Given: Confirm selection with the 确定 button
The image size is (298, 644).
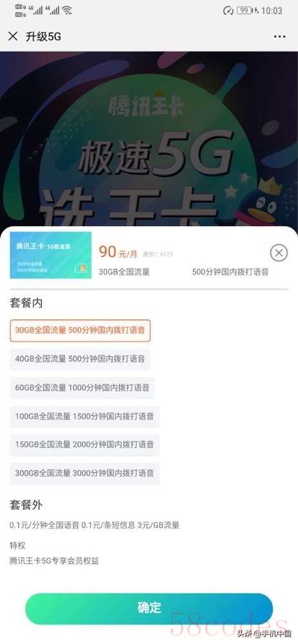Looking at the screenshot, I should pyautogui.click(x=149, y=609).
